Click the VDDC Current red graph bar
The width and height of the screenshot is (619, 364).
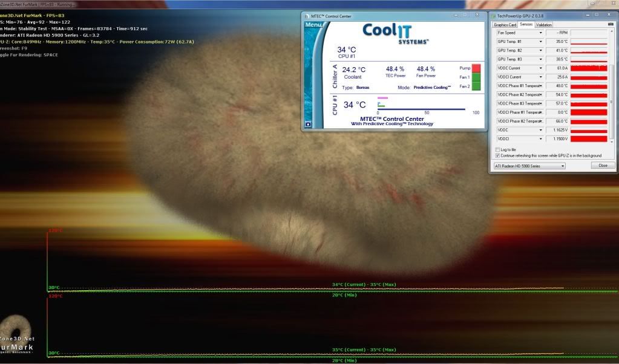(589, 68)
